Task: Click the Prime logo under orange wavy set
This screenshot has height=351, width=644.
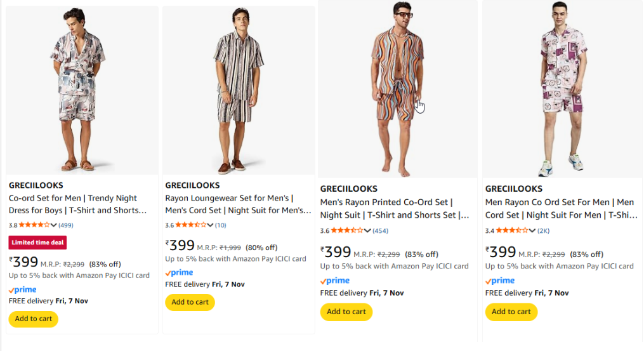Action: click(x=335, y=281)
